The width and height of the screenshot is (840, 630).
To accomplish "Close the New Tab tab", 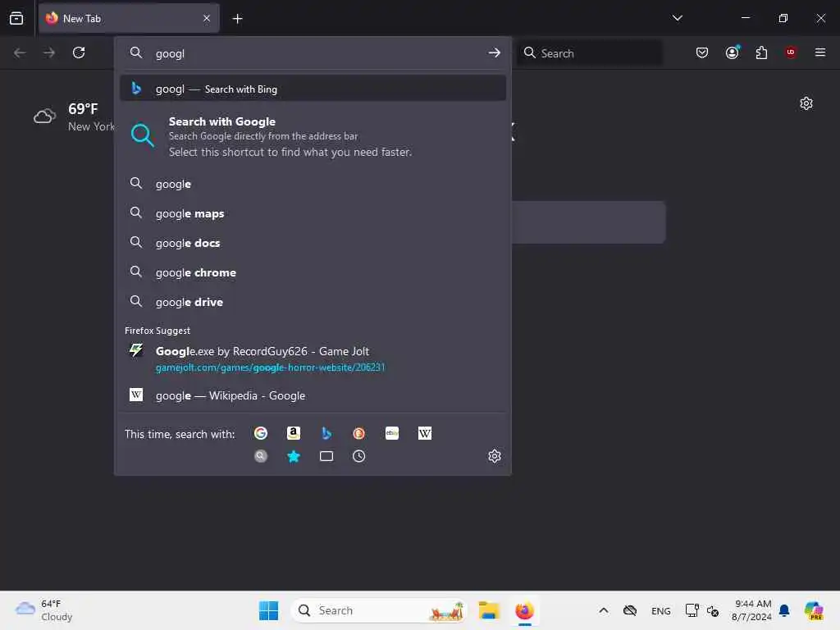I will coord(207,18).
